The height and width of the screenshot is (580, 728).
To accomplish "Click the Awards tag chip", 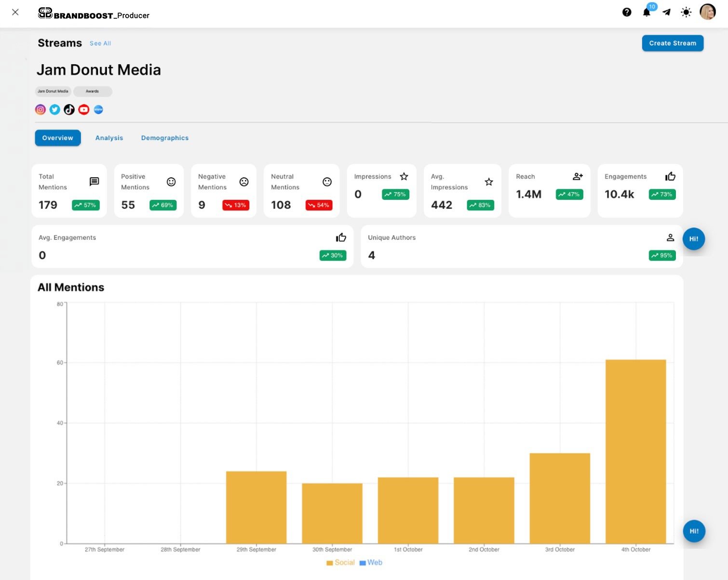I will tap(92, 91).
